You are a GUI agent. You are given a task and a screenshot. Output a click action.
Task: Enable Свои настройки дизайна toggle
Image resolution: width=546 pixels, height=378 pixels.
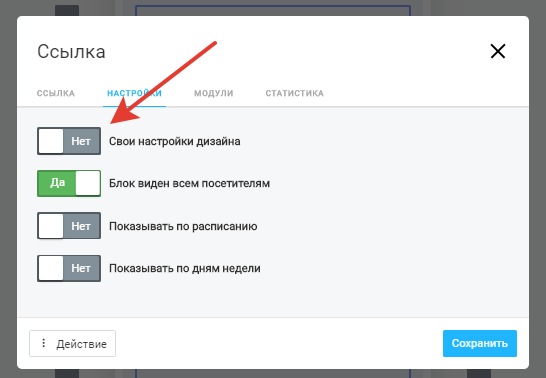point(69,141)
